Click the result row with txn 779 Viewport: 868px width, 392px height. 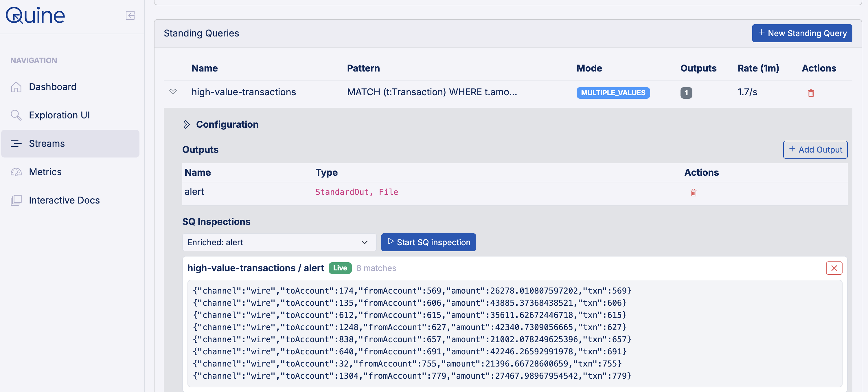click(412, 376)
